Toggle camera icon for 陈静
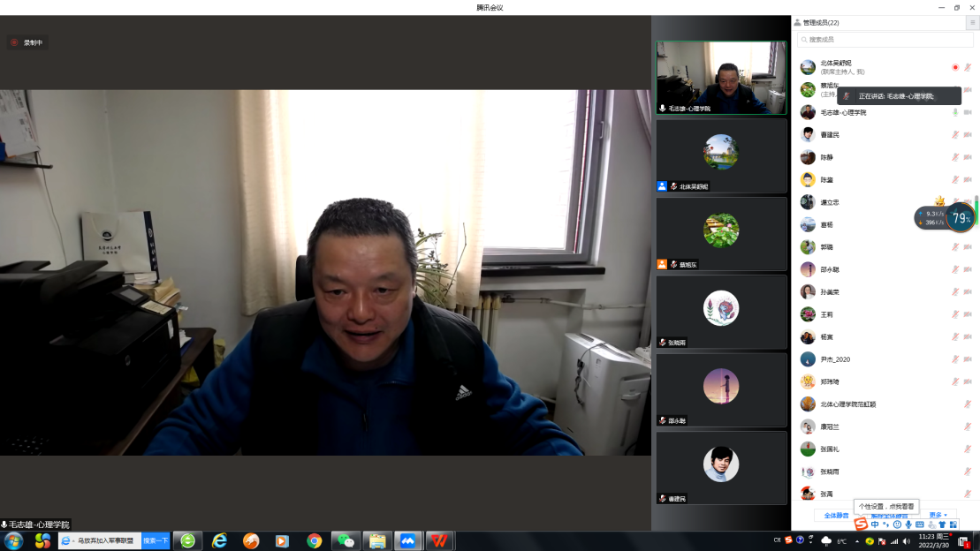The image size is (980, 551). 968,157
